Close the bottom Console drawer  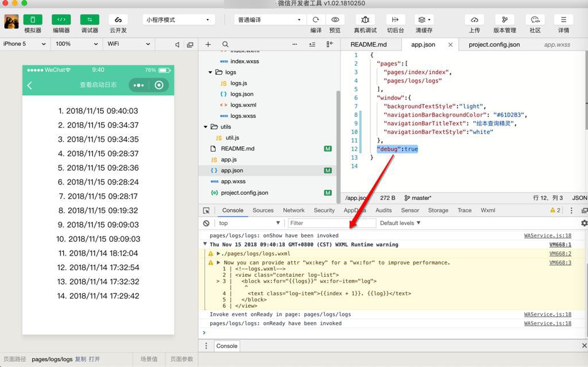click(584, 345)
